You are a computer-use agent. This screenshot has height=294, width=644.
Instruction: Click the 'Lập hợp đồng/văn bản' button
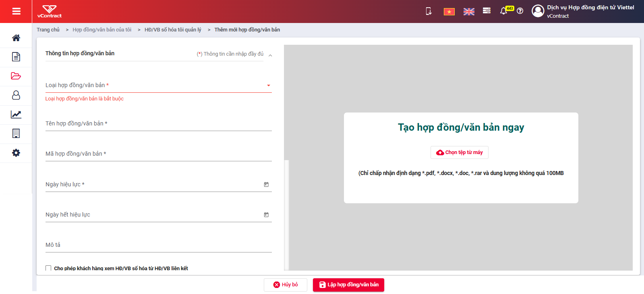coord(348,285)
